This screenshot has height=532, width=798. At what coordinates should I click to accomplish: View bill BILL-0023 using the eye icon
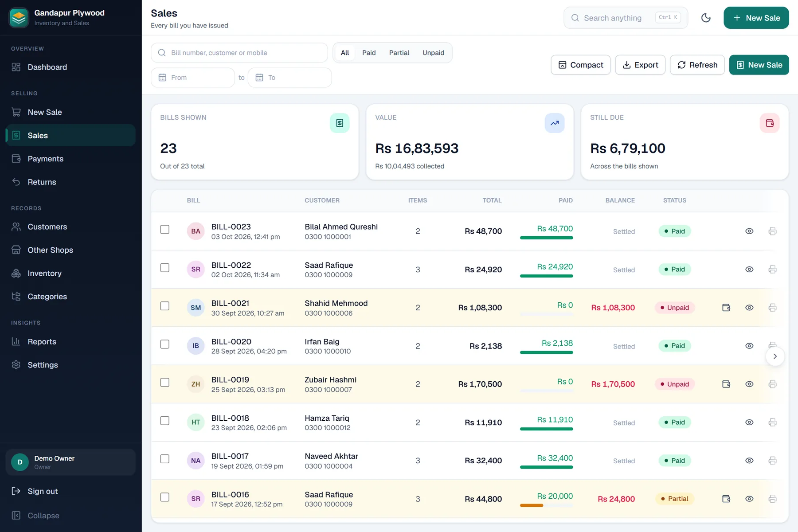pyautogui.click(x=749, y=231)
